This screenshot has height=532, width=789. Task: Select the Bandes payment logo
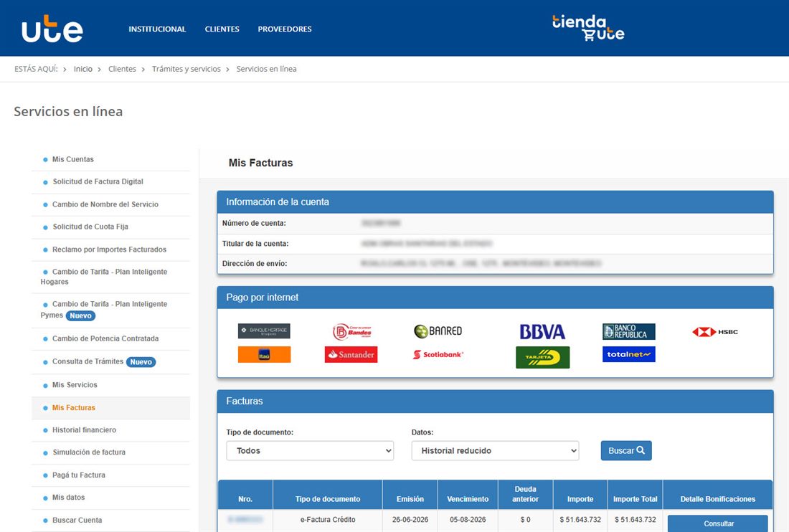pyautogui.click(x=351, y=331)
